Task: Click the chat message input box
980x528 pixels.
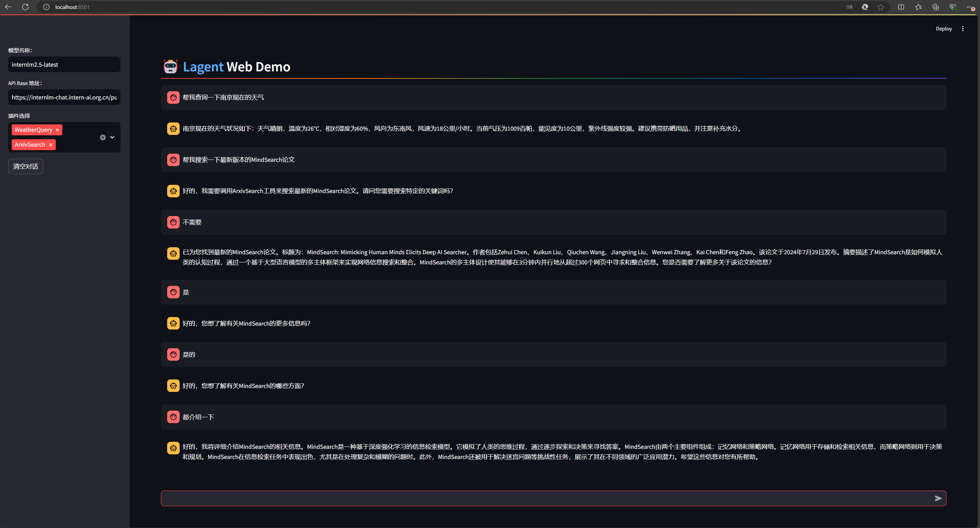Action: [x=546, y=498]
